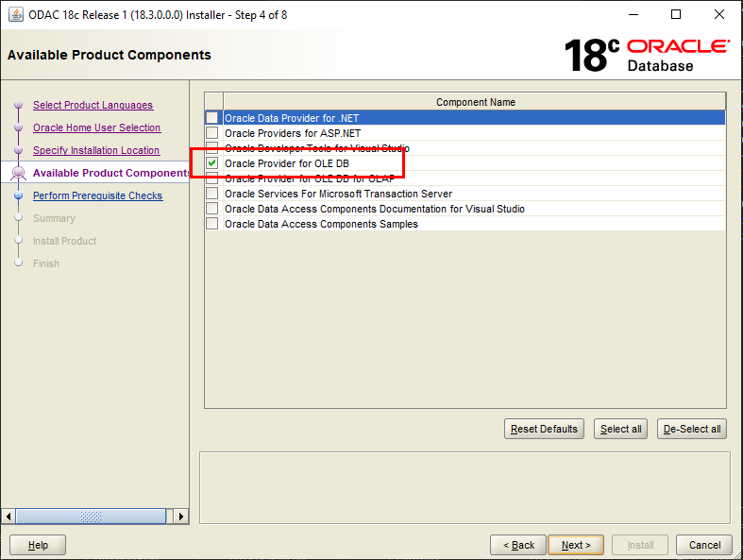Screen dimensions: 743x560
Task: Maximize the installer window
Action: coord(676,15)
